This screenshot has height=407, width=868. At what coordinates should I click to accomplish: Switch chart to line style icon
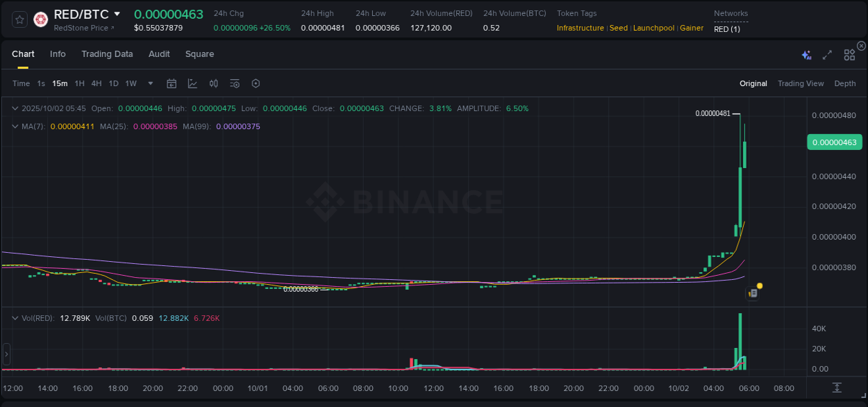pos(192,83)
